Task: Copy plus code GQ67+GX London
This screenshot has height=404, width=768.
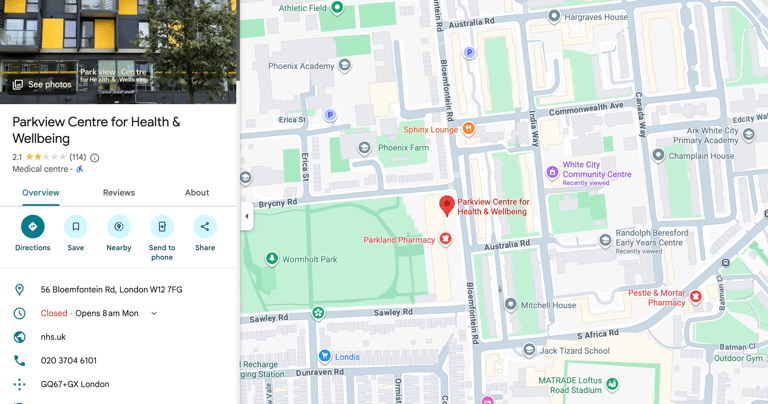Action: (75, 384)
